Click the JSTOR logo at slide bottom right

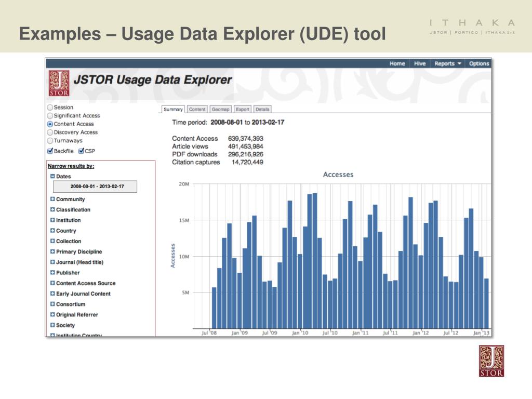tap(491, 361)
